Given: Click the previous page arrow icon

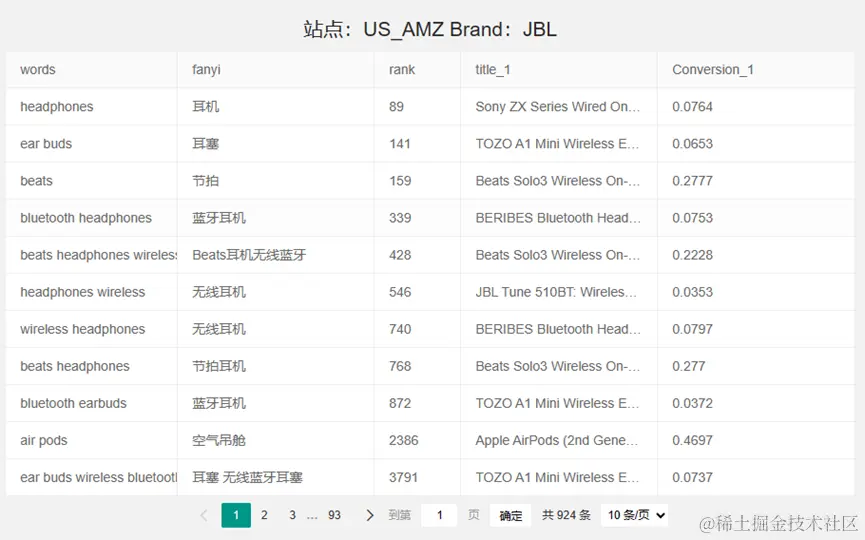Looking at the screenshot, I should click(x=204, y=516).
